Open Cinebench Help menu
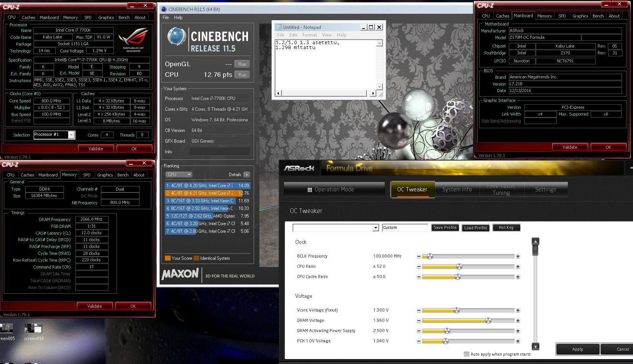 (x=178, y=17)
